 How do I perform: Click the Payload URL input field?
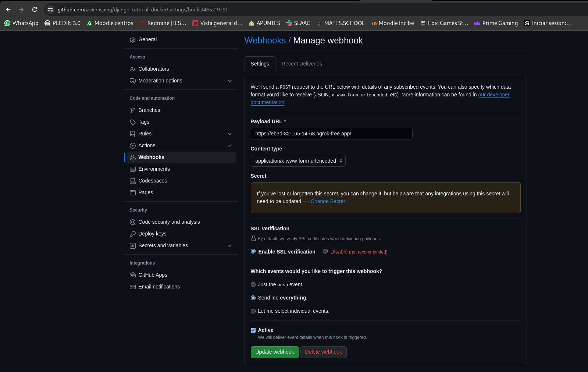331,134
